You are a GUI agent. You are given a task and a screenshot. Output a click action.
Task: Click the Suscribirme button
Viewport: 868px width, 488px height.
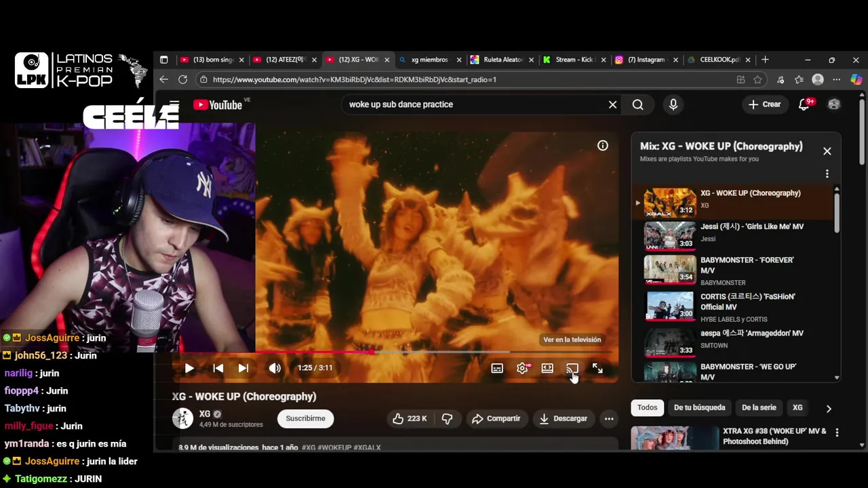305,418
